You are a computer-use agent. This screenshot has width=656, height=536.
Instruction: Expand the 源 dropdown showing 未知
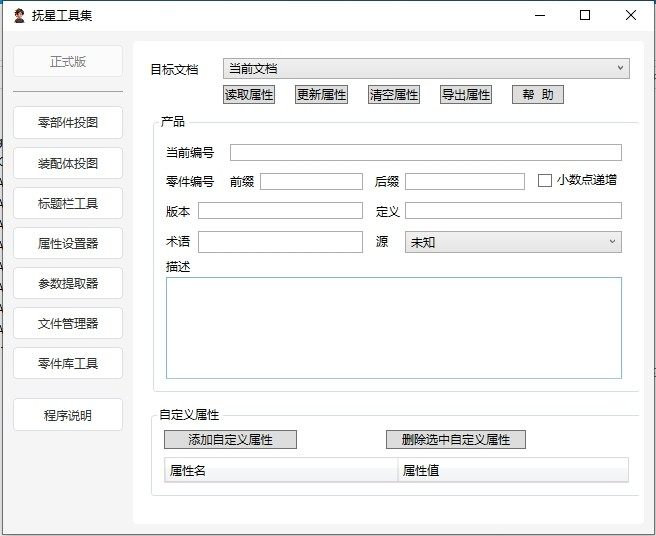point(513,242)
